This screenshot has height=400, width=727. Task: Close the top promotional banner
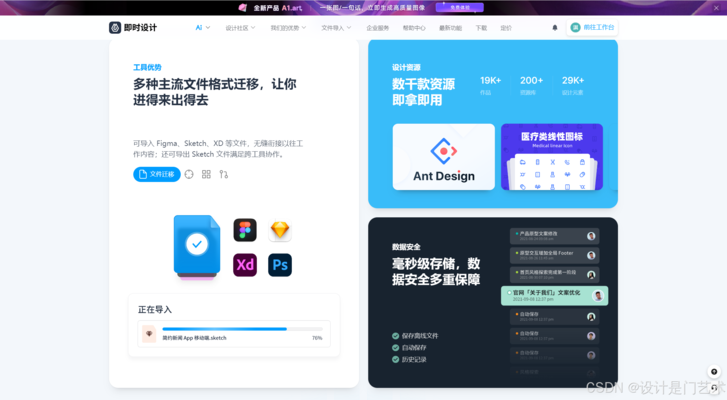click(716, 8)
